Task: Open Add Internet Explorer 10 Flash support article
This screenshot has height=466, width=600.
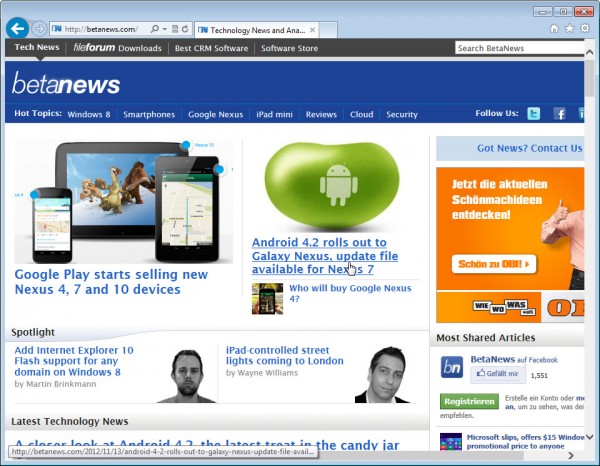Action: (x=74, y=361)
